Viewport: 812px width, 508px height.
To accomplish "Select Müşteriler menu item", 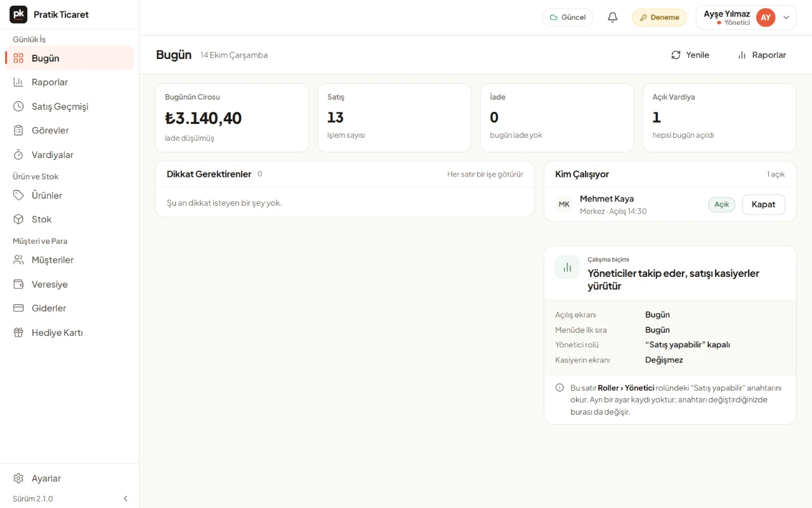I will pyautogui.click(x=69, y=260).
